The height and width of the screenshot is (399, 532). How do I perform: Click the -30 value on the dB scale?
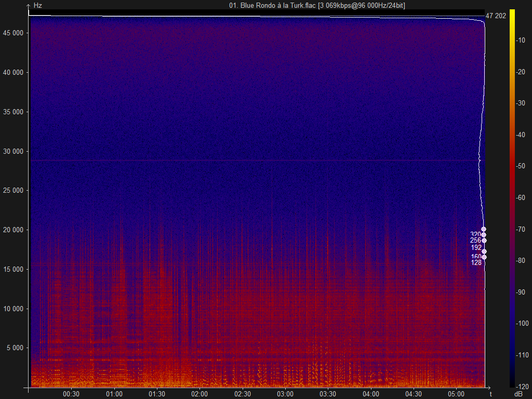521,103
